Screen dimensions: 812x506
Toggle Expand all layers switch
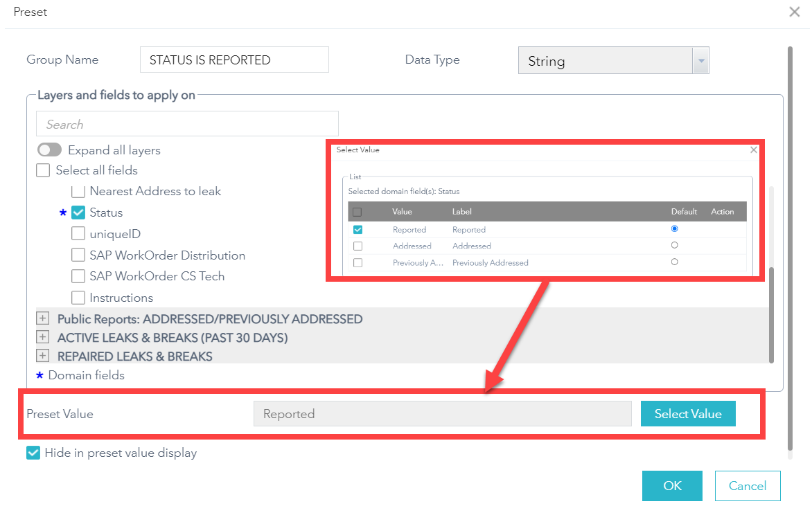pos(50,150)
